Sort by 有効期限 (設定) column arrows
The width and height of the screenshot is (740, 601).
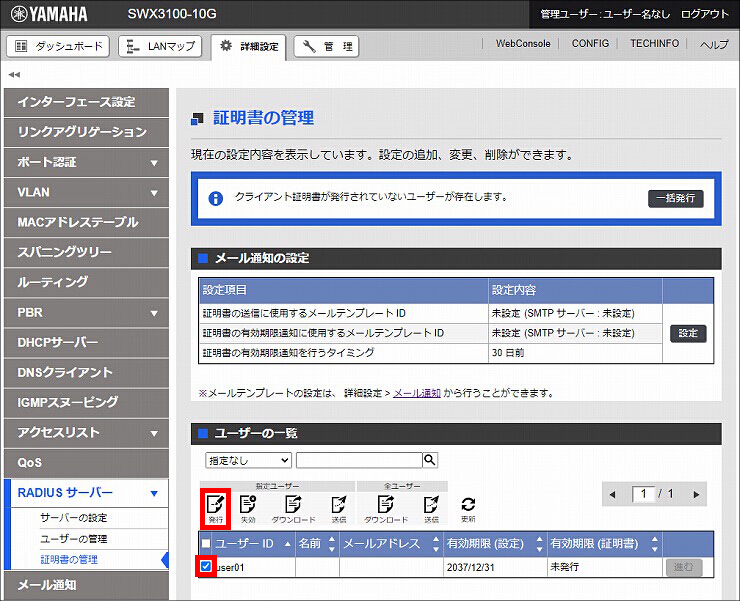[x=539, y=544]
